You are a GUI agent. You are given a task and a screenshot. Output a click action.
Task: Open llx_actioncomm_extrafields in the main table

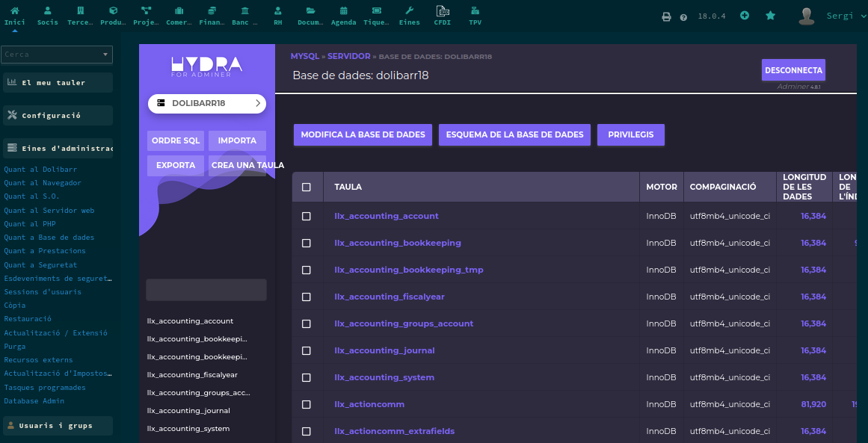[x=395, y=431]
